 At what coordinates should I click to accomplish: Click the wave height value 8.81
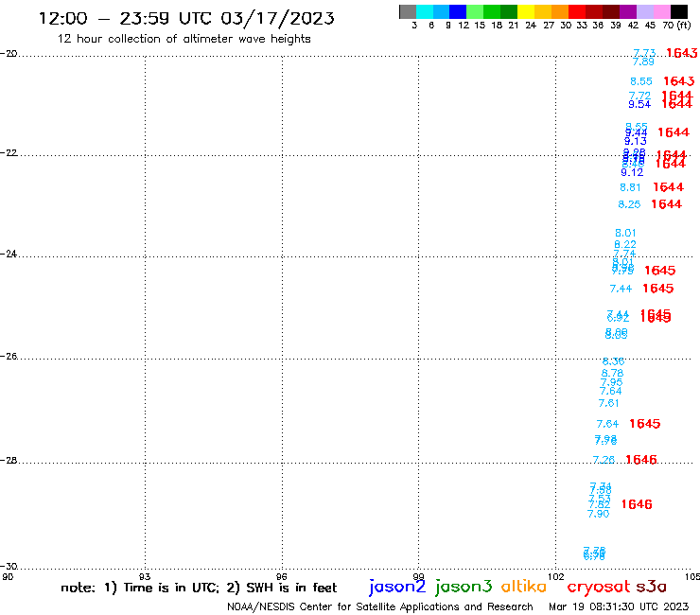630,187
